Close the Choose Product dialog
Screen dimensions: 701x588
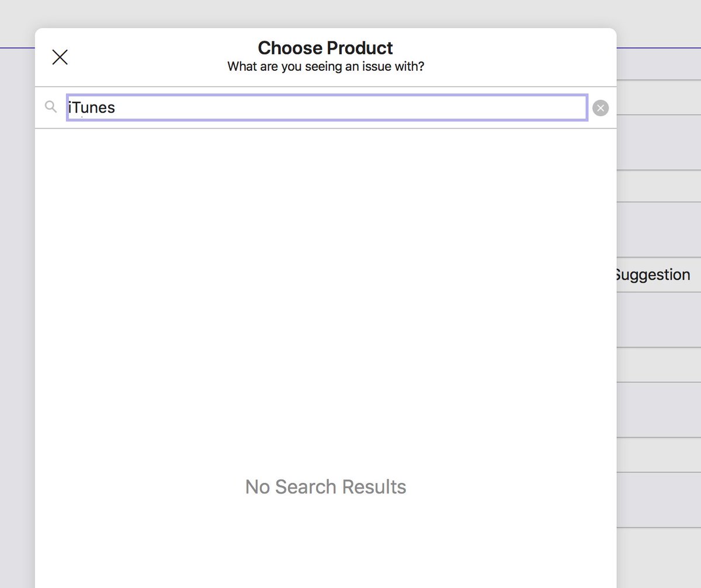click(60, 57)
